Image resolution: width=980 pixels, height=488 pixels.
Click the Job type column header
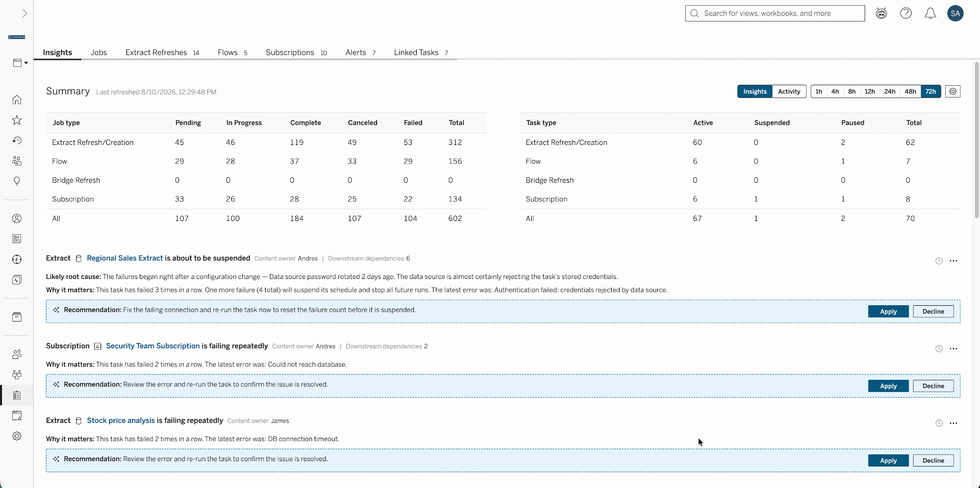click(x=66, y=123)
